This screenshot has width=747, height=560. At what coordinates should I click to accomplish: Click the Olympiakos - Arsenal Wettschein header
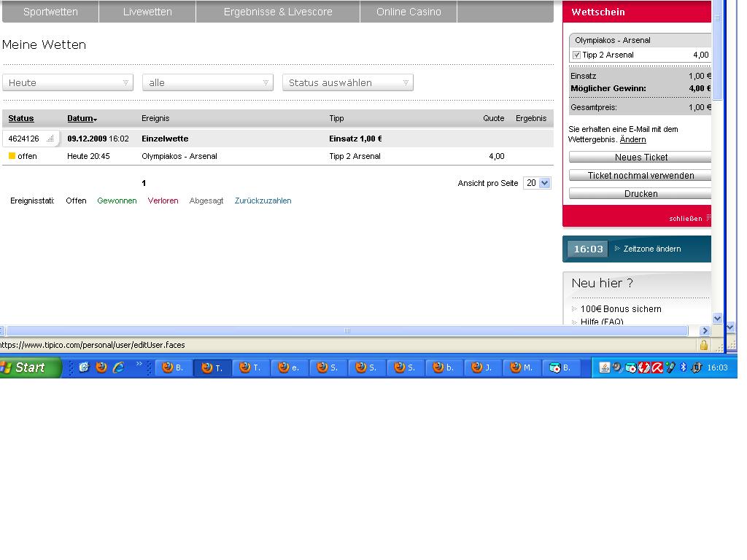pyautogui.click(x=612, y=41)
